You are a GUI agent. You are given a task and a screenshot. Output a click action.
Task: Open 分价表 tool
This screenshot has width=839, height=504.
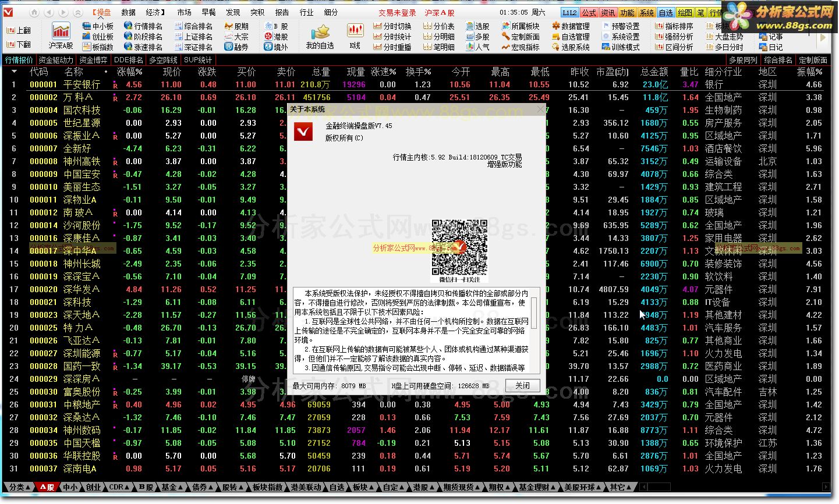(439, 26)
